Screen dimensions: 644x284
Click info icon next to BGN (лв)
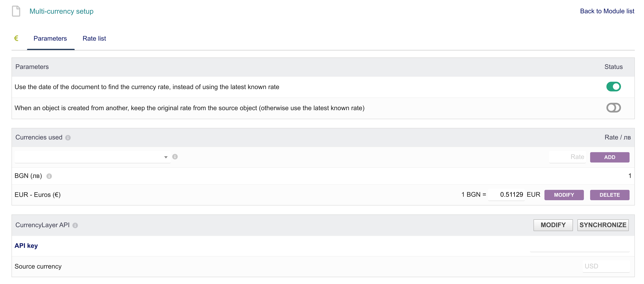click(49, 176)
